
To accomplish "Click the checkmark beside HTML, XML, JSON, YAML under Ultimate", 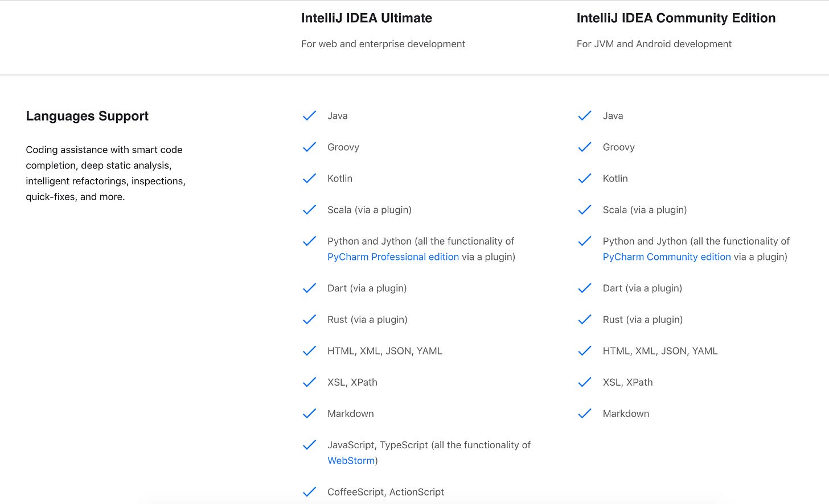I will click(309, 351).
